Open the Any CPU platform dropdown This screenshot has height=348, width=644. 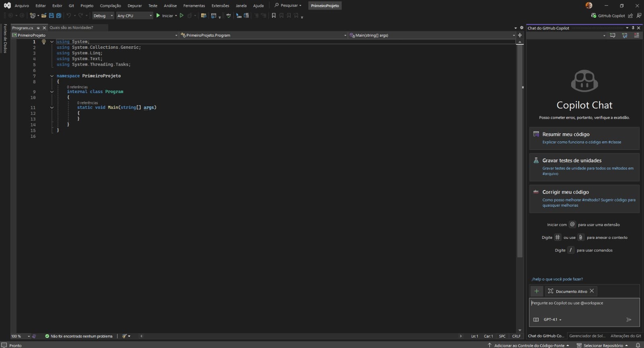coord(134,16)
